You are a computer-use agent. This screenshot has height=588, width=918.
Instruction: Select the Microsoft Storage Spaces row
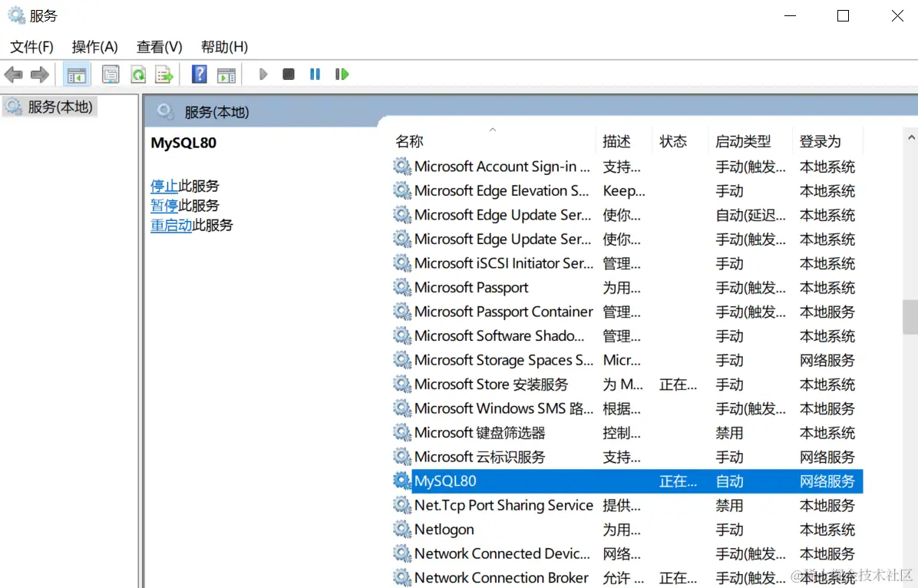coord(627,360)
